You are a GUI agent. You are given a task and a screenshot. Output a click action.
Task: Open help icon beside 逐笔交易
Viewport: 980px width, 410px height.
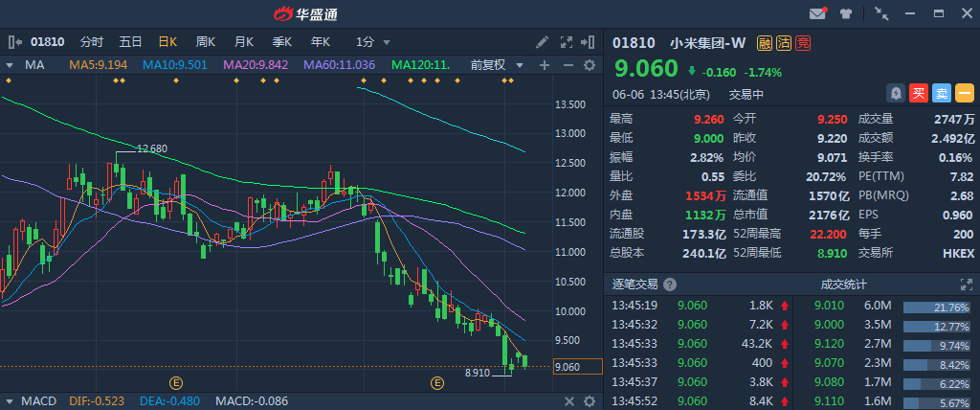coord(669,285)
